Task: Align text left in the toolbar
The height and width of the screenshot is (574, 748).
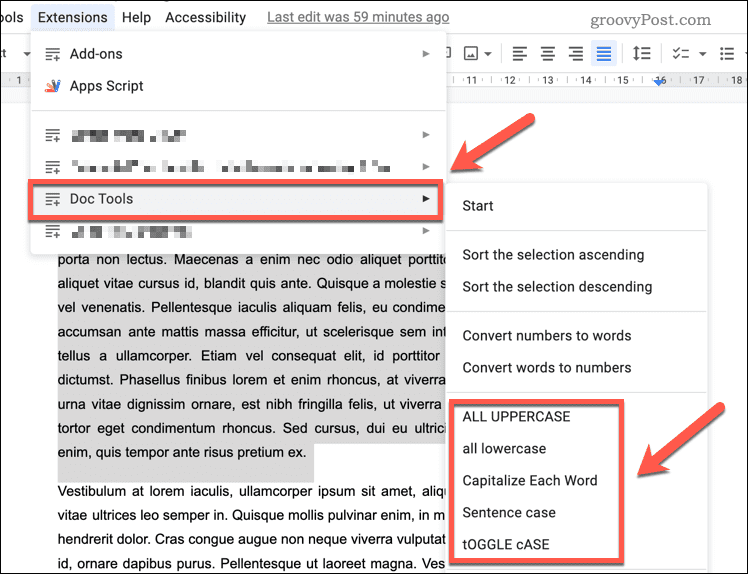Action: [x=519, y=53]
